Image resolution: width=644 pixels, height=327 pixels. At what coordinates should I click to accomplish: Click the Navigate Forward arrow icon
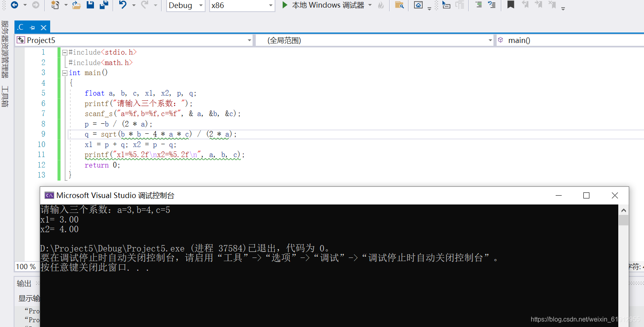pyautogui.click(x=36, y=5)
